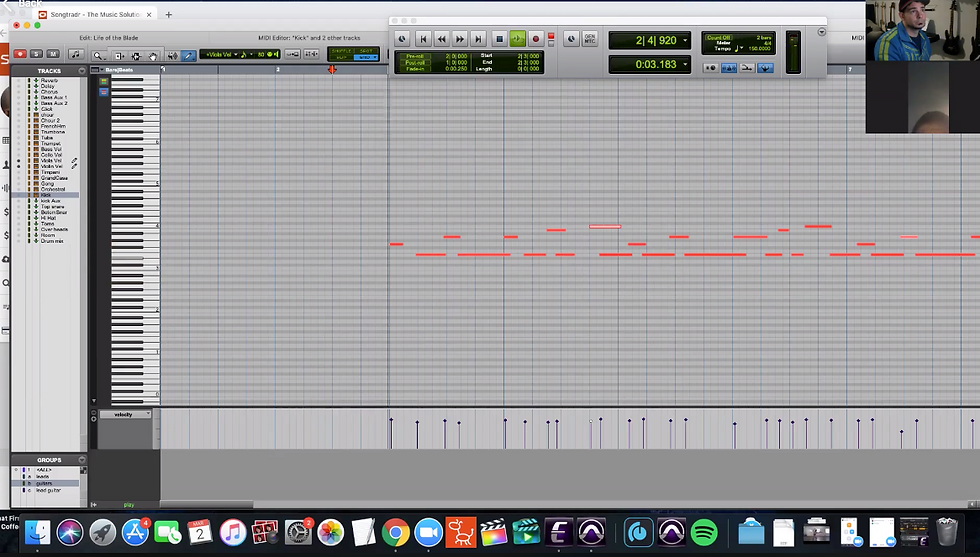This screenshot has height=557, width=980.
Task: Select Spot edit mode
Action: tap(366, 51)
